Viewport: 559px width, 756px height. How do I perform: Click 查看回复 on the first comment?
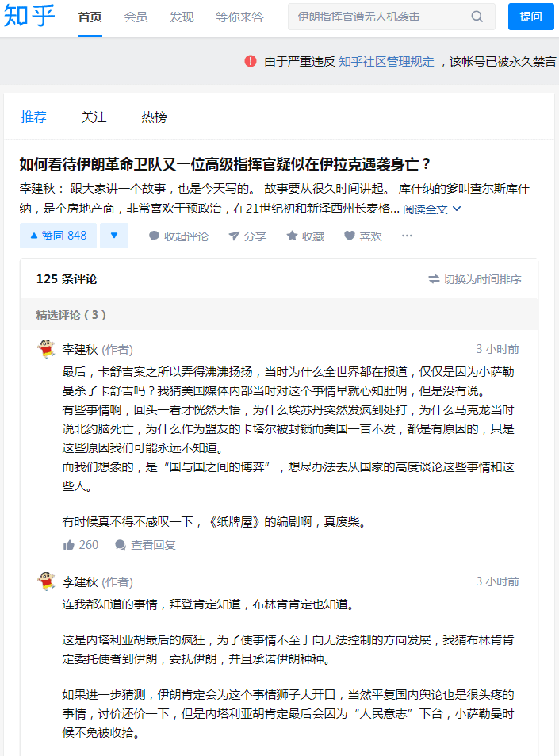(x=146, y=545)
